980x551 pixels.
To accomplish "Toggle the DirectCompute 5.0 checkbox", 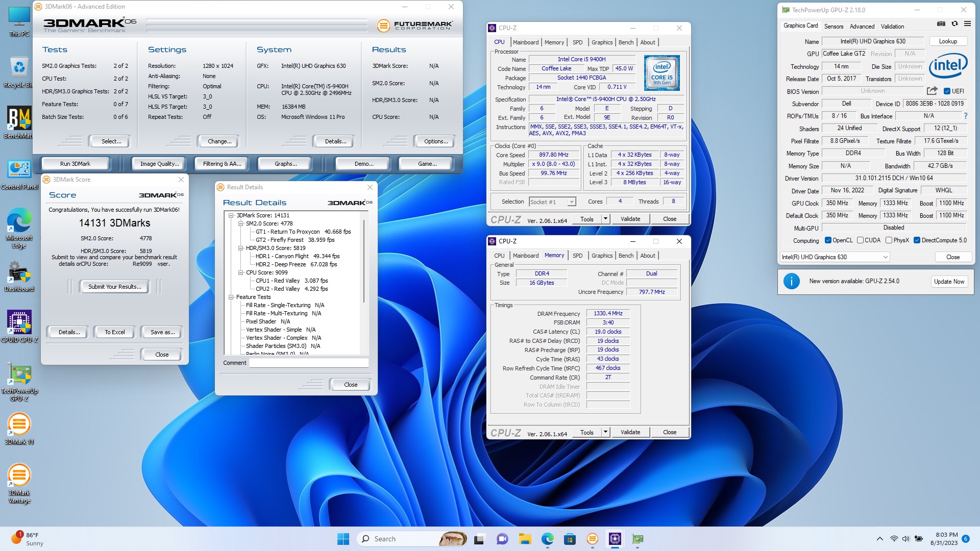I will tap(917, 240).
